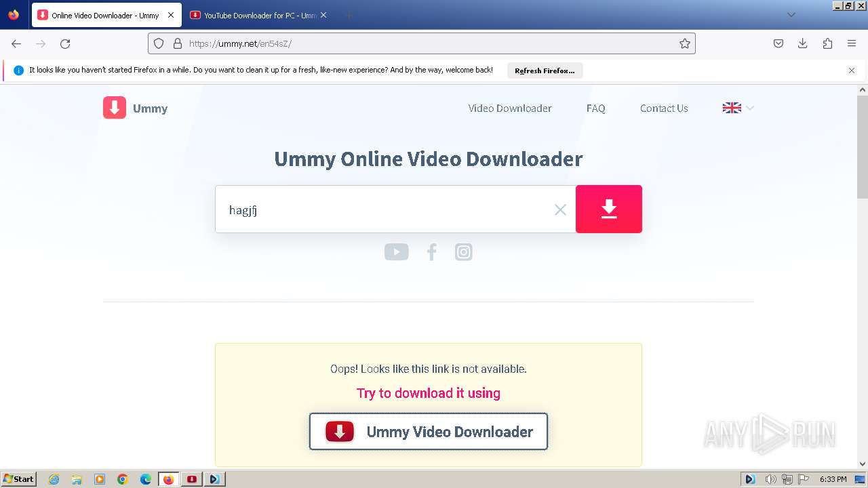Click the Firefox address bar
The height and width of the screenshot is (488, 868).
(x=420, y=43)
